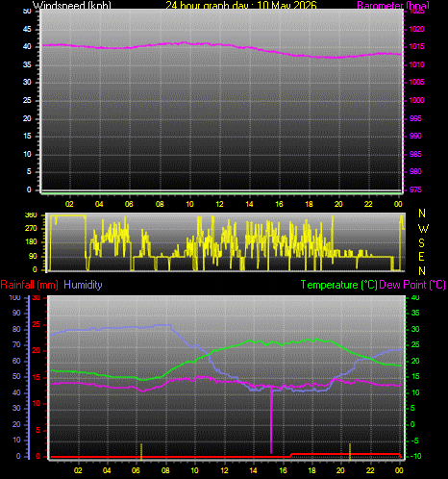
Task: Click the "Humidity" legend label
Action: click(x=83, y=285)
